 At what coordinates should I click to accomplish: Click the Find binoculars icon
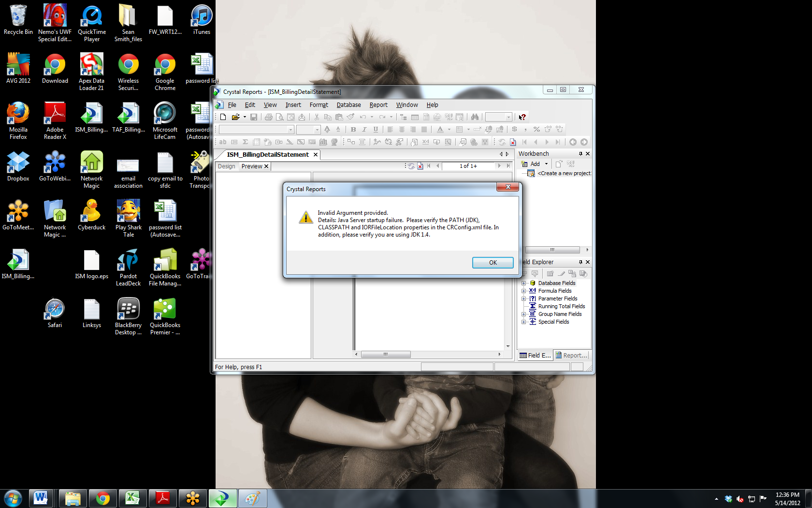point(476,117)
